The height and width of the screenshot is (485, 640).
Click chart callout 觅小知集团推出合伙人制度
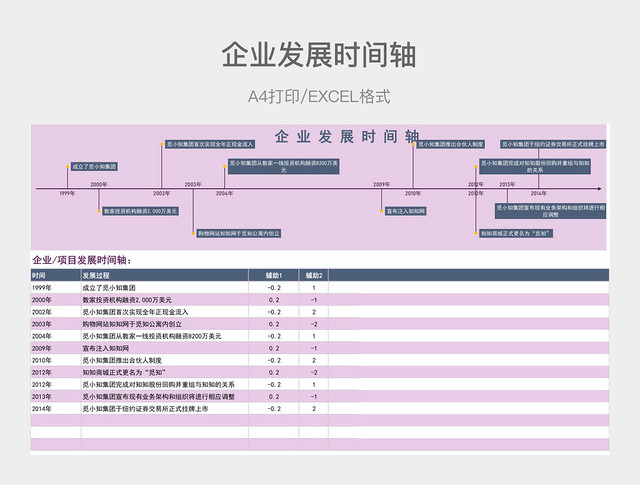(x=451, y=144)
